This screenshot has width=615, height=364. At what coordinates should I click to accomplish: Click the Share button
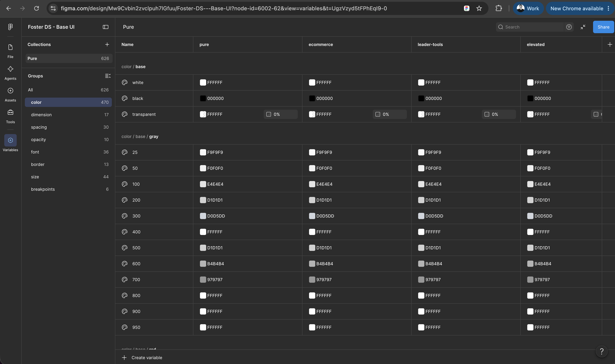tap(603, 27)
